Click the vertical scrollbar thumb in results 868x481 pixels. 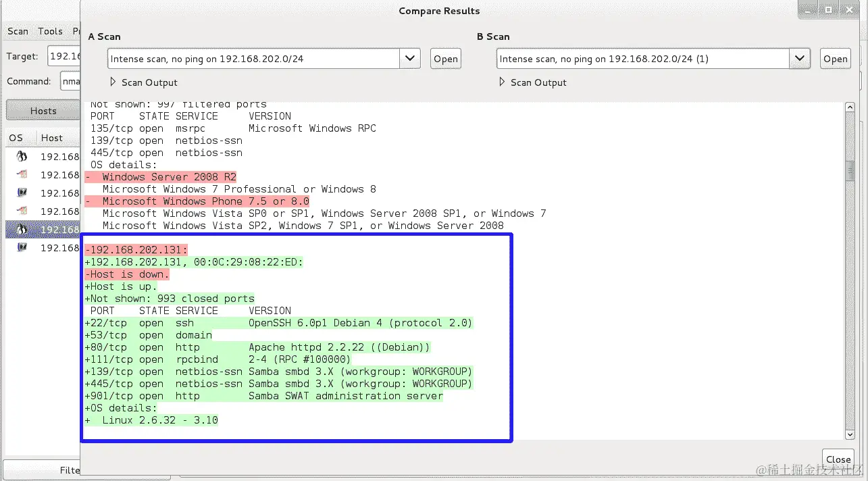point(850,172)
